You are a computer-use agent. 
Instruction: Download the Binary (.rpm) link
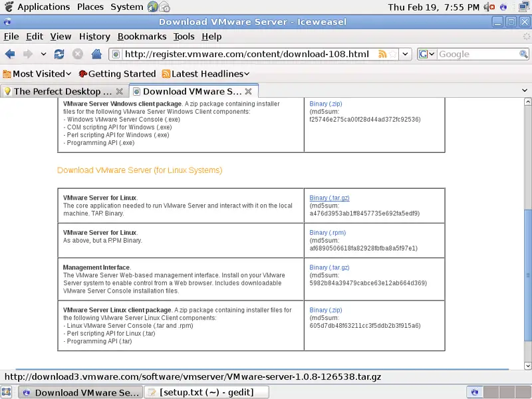click(328, 233)
